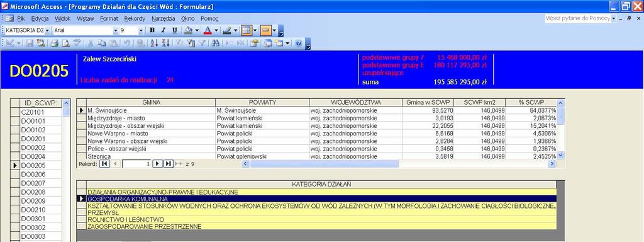Click the Copy toolbar icon
Image resolution: width=644 pixels, height=242 pixels.
(102, 43)
